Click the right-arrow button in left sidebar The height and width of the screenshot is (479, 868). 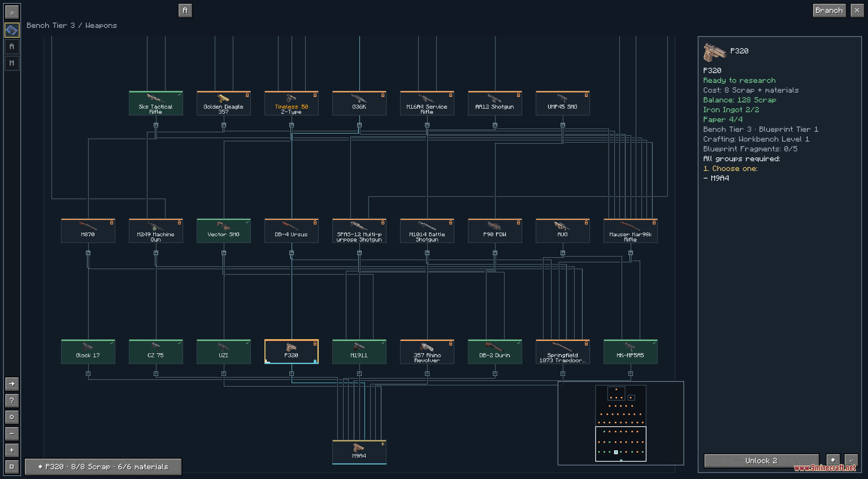tap(12, 384)
